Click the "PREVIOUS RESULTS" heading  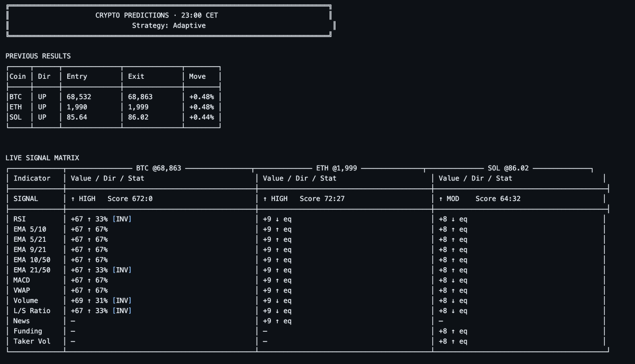click(38, 56)
